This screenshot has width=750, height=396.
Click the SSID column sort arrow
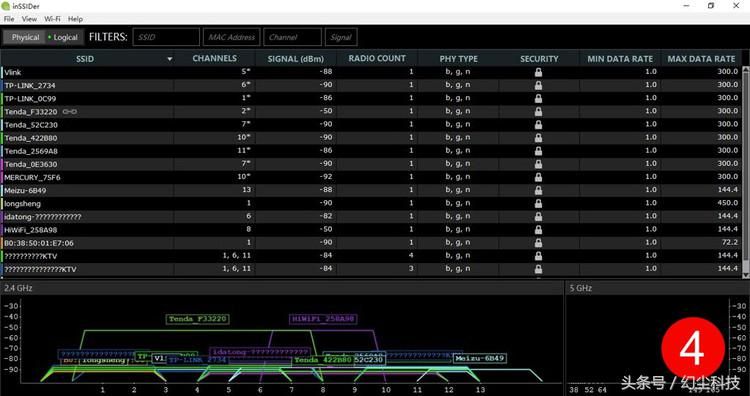point(169,59)
